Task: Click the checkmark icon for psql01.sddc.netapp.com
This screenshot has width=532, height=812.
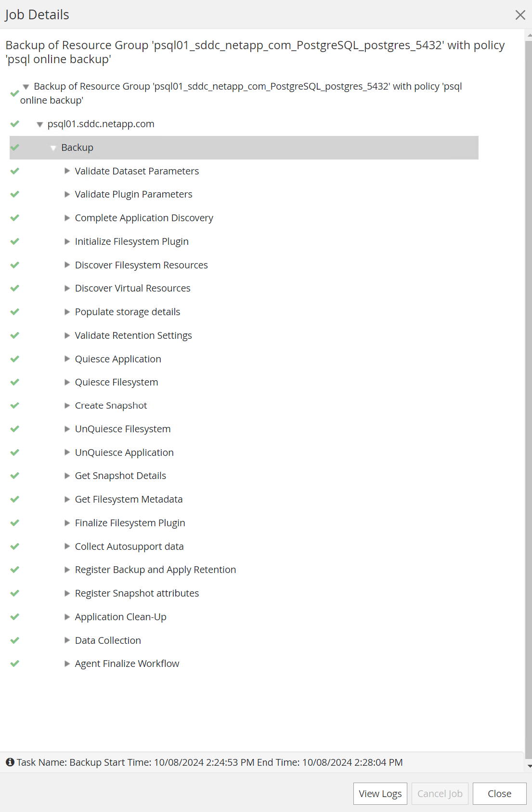Action: pyautogui.click(x=15, y=124)
